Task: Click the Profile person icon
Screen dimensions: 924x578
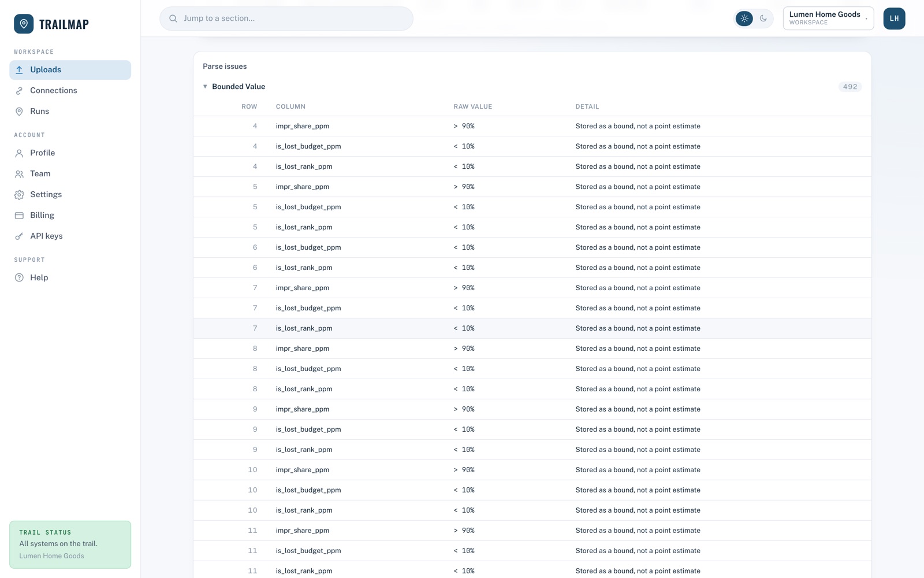Action: pyautogui.click(x=19, y=153)
